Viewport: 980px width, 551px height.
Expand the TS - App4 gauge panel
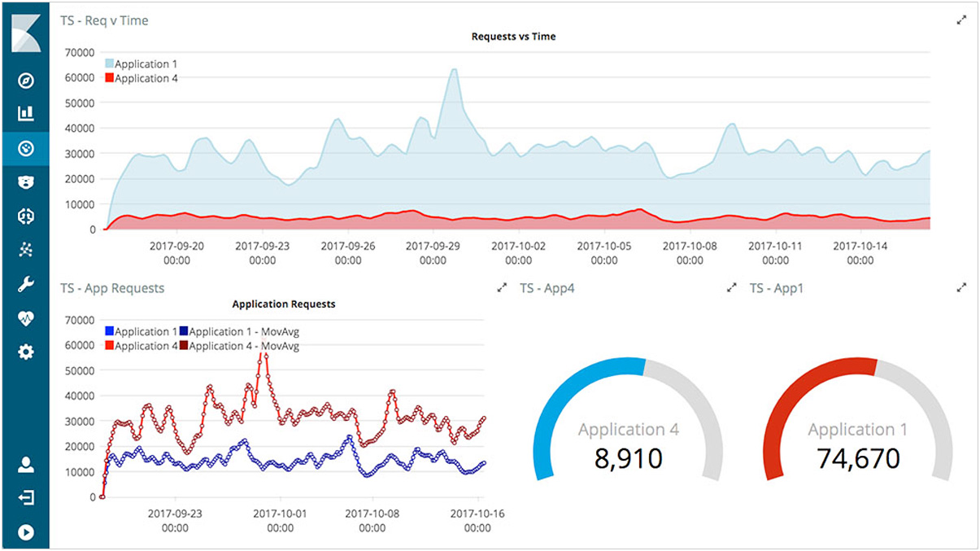(731, 287)
